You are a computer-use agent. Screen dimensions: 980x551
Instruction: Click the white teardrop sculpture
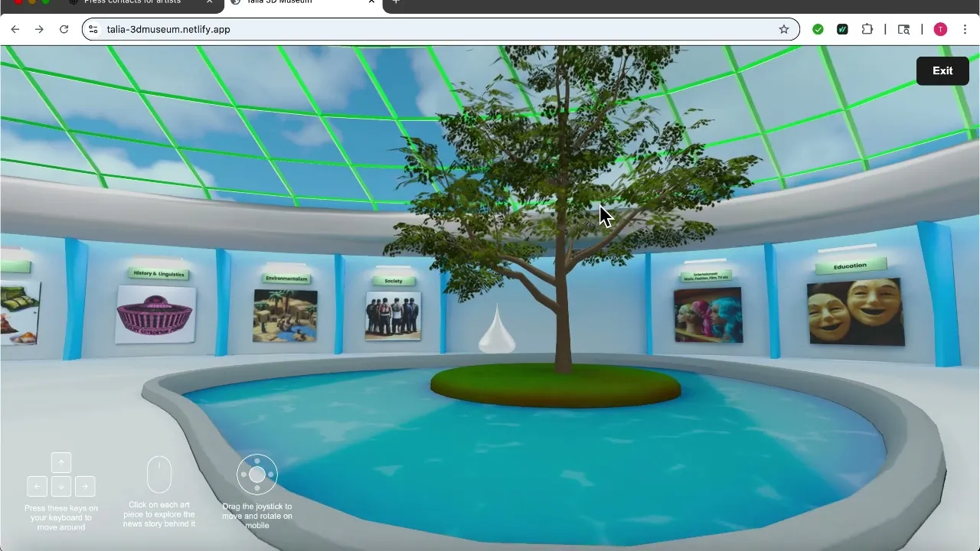tap(497, 329)
